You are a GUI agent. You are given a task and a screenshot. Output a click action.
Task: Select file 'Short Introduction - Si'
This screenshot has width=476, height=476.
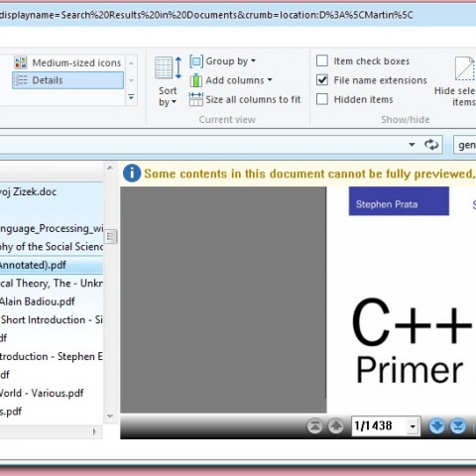[x=52, y=320]
